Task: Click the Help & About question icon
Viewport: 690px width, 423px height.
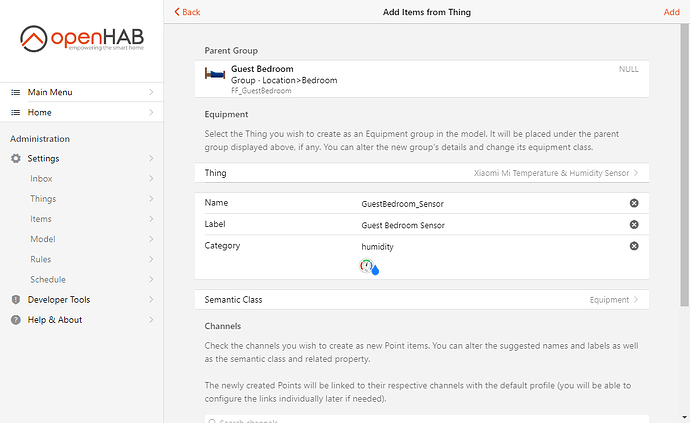Action: coord(16,320)
